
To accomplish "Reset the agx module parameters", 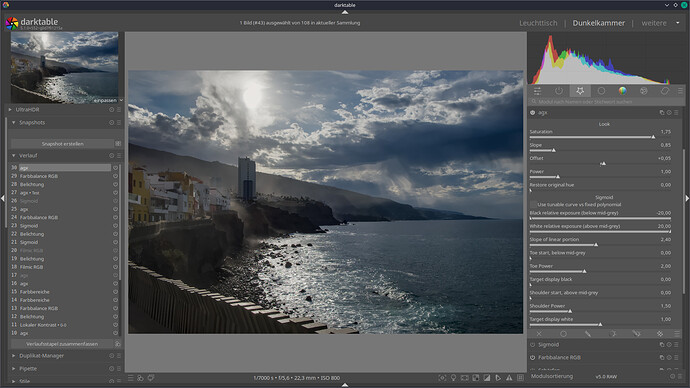I will [669, 113].
